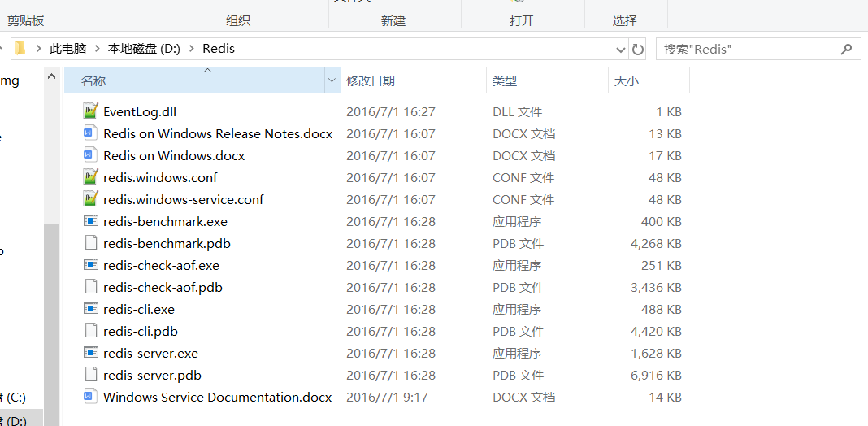Expand the chevron before 此电脑 breadcrumb

pyautogui.click(x=39, y=49)
